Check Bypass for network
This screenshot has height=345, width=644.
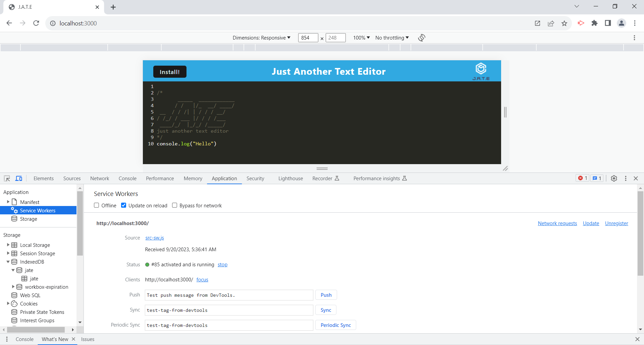175,205
